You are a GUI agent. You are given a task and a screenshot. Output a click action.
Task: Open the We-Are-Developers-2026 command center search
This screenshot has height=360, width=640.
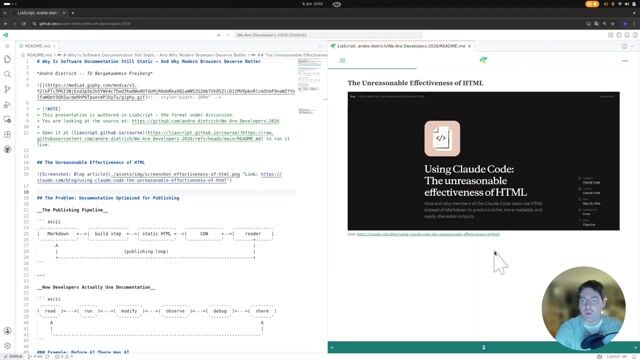pyautogui.click(x=328, y=35)
